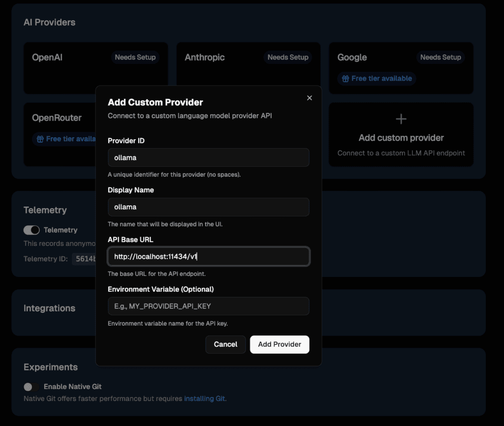Open the Google provider card
The image size is (504, 426).
pos(401,68)
